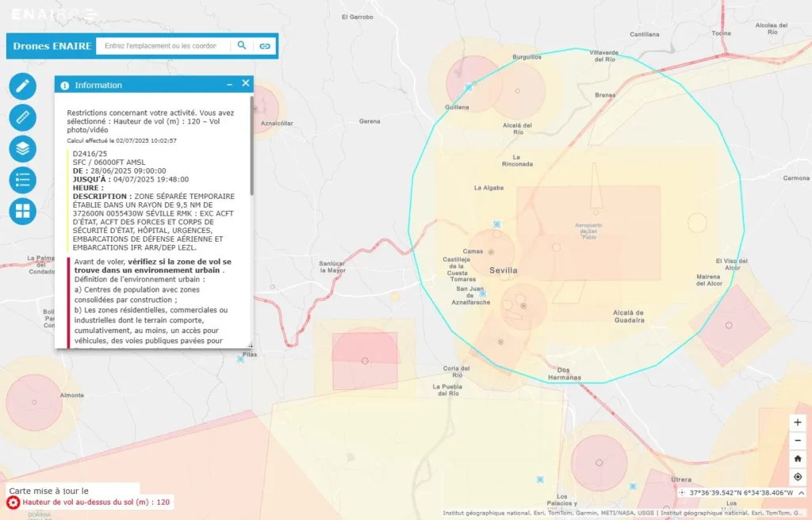Click the Mairena del Alcor label
The image size is (812, 520).
click(709, 280)
